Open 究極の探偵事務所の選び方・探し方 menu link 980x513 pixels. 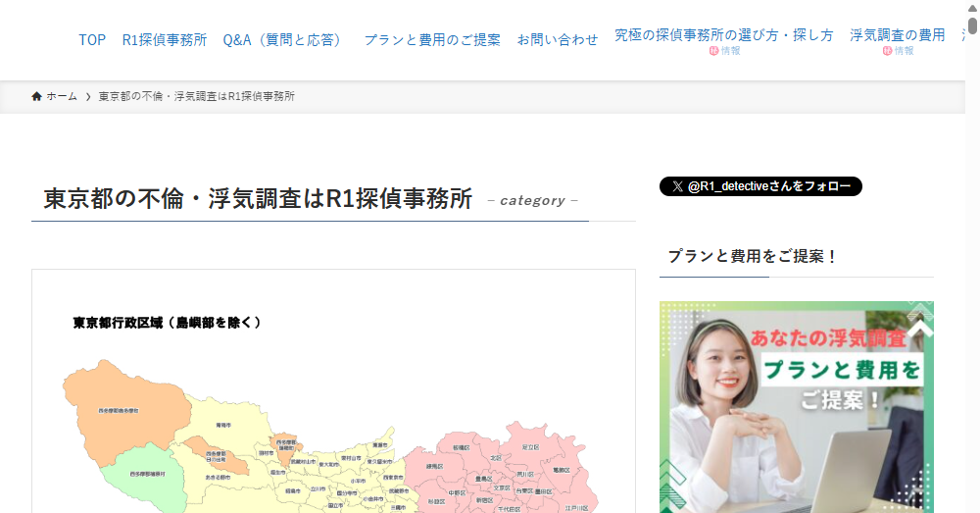[724, 35]
